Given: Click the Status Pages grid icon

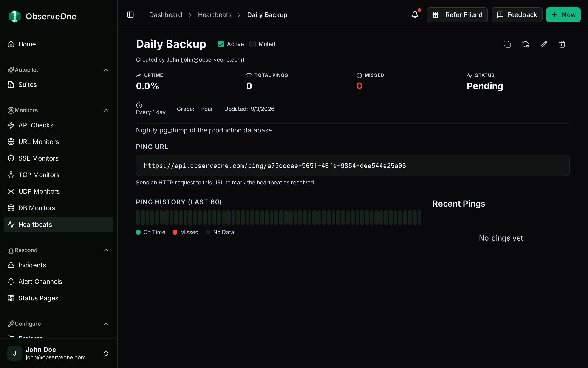Looking at the screenshot, I should point(11,298).
